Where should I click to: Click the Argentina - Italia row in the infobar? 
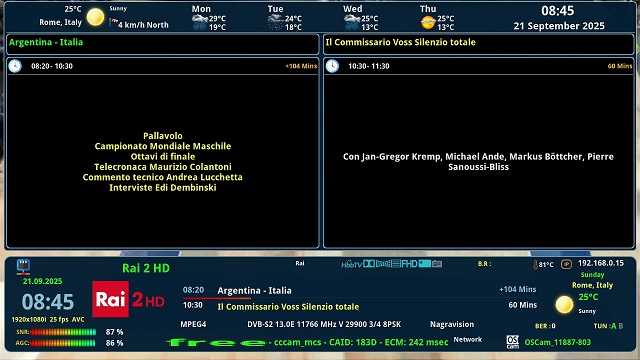[x=359, y=290]
